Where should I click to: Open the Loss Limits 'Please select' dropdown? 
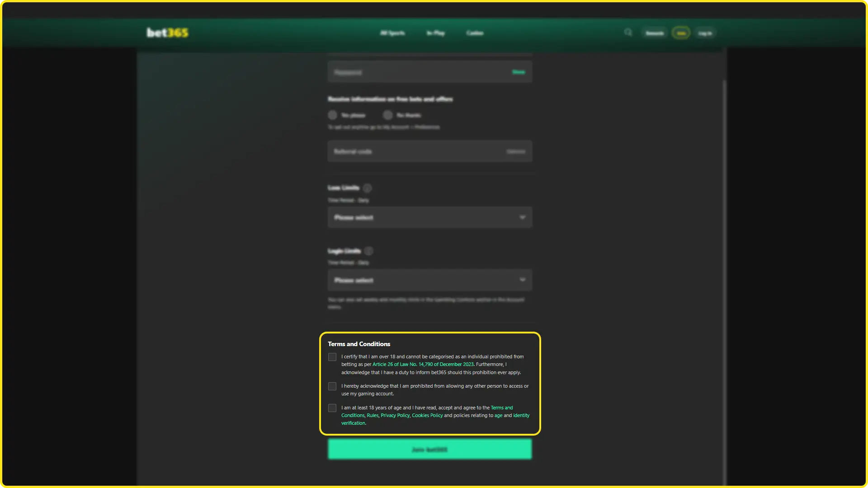pyautogui.click(x=429, y=217)
